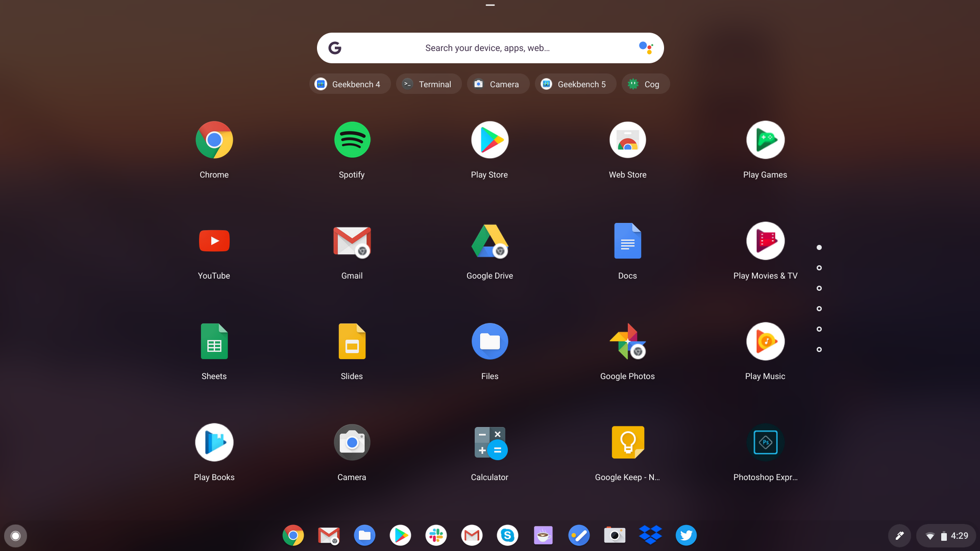
Task: Click the search device and web field
Action: [x=487, y=48]
